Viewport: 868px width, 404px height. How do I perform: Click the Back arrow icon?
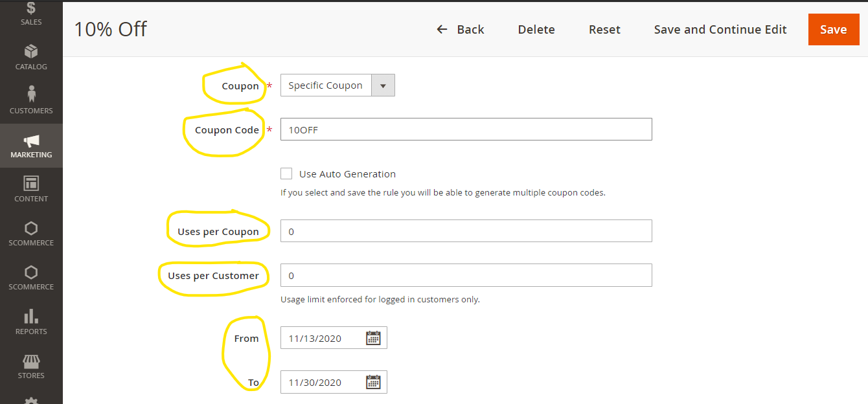tap(441, 29)
